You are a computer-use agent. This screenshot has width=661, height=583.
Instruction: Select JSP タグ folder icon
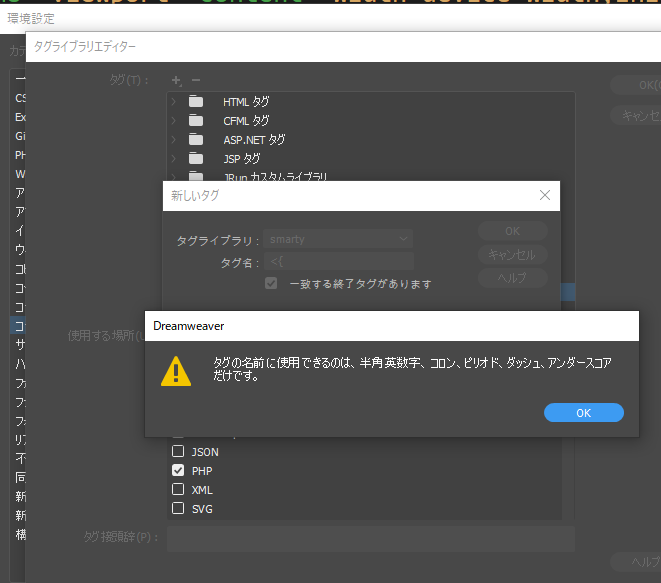(x=196, y=159)
